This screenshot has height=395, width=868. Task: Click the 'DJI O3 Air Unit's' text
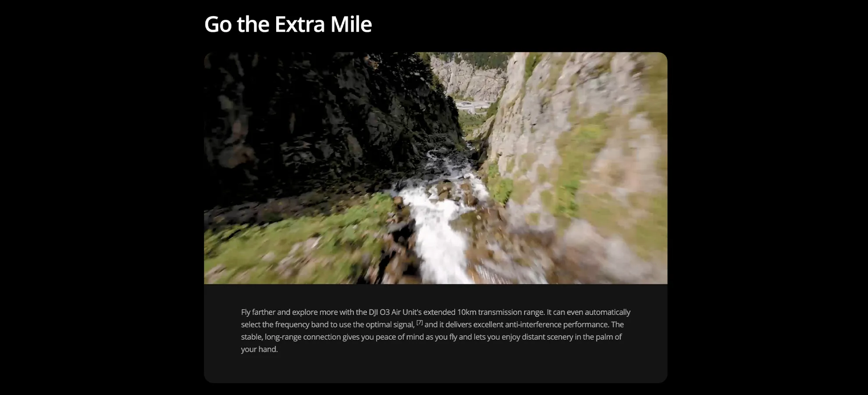395,312
